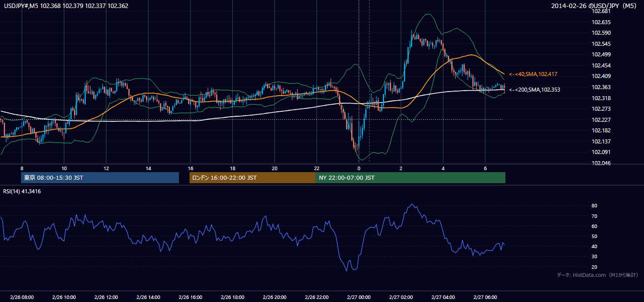
Task: Click the 2/26 18:00 date axis label
Action: click(232, 297)
